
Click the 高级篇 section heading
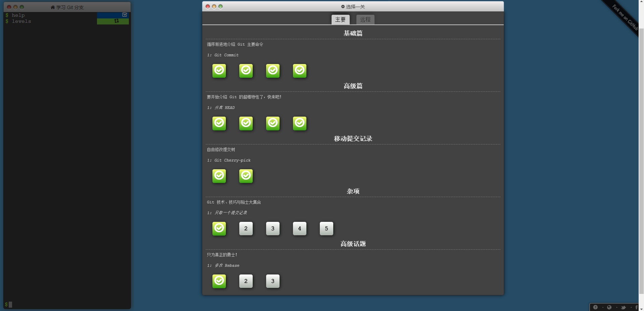coord(353,86)
